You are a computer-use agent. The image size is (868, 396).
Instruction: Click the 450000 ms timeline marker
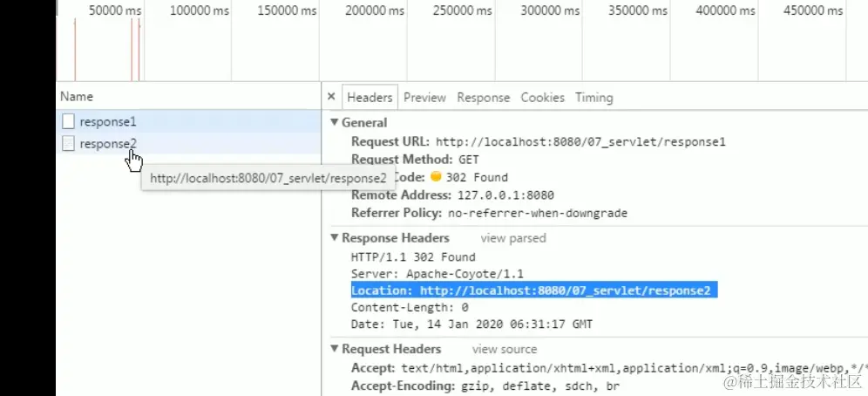(813, 10)
